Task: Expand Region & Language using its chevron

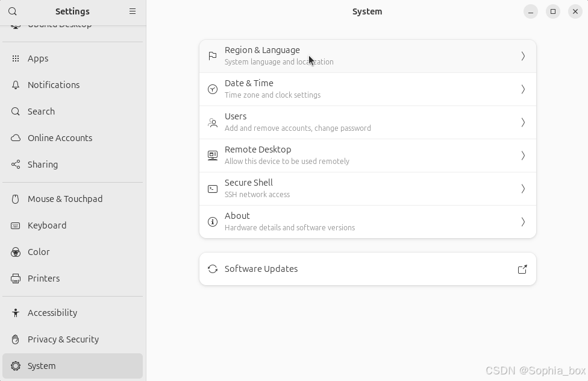Action: click(522, 56)
